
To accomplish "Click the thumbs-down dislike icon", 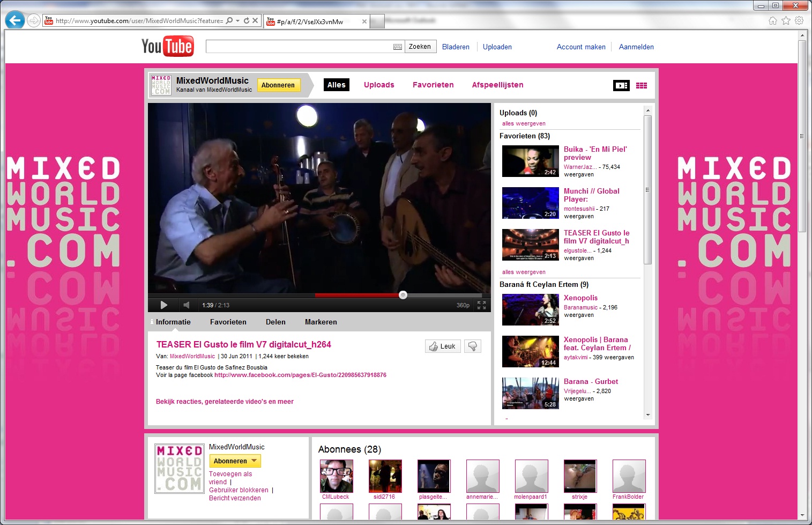I will coord(472,346).
